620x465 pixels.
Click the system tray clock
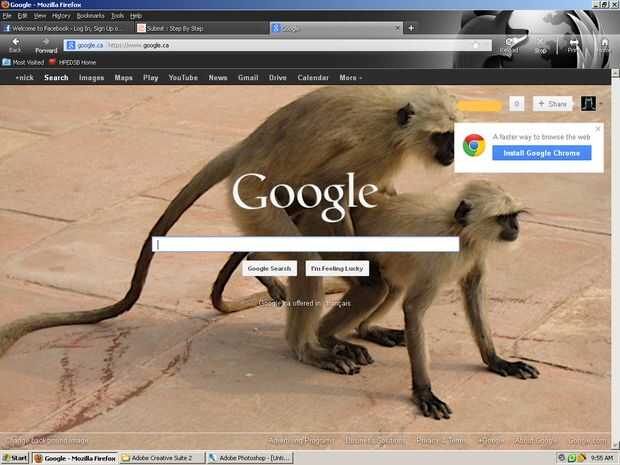click(602, 458)
